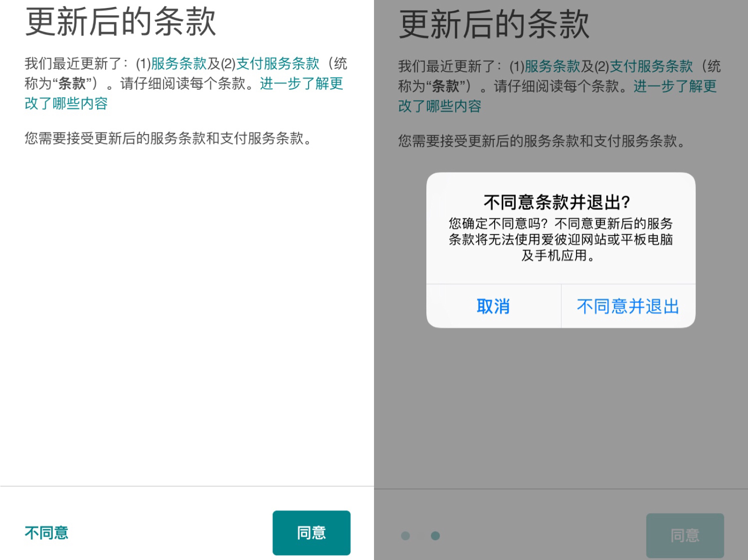Click 更新后的条款 heading on right screen

coord(494,24)
